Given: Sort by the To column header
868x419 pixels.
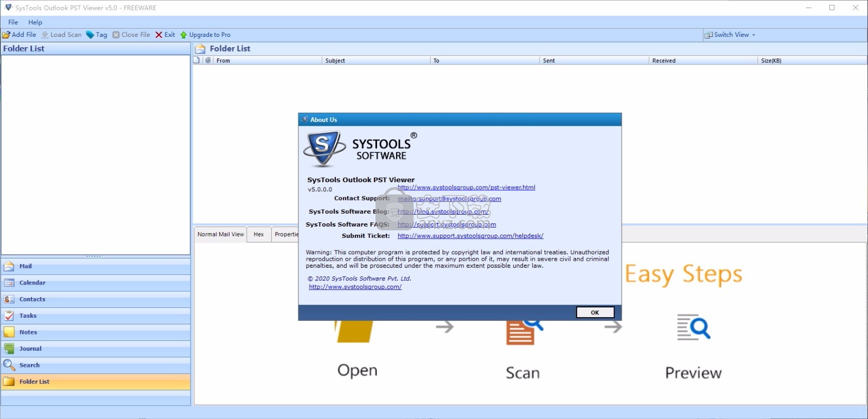Looking at the screenshot, I should (x=485, y=61).
